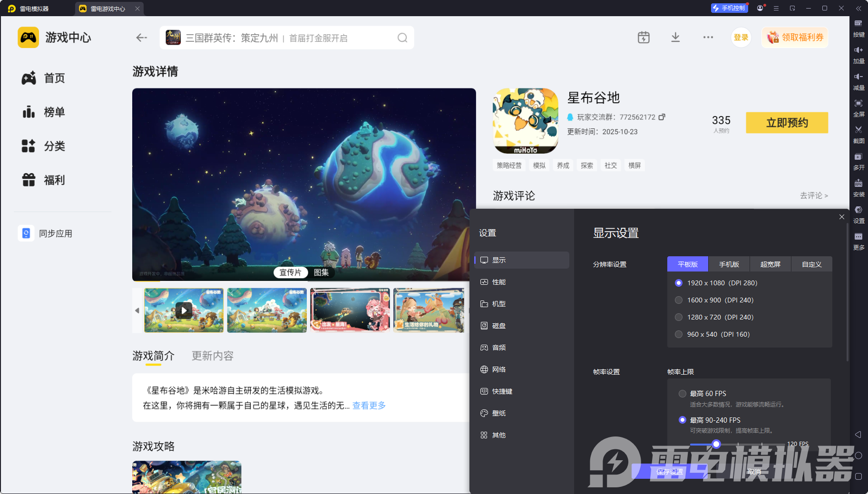868x494 pixels.
Task: Switch to the 平板版 resolution tab
Action: click(x=688, y=264)
